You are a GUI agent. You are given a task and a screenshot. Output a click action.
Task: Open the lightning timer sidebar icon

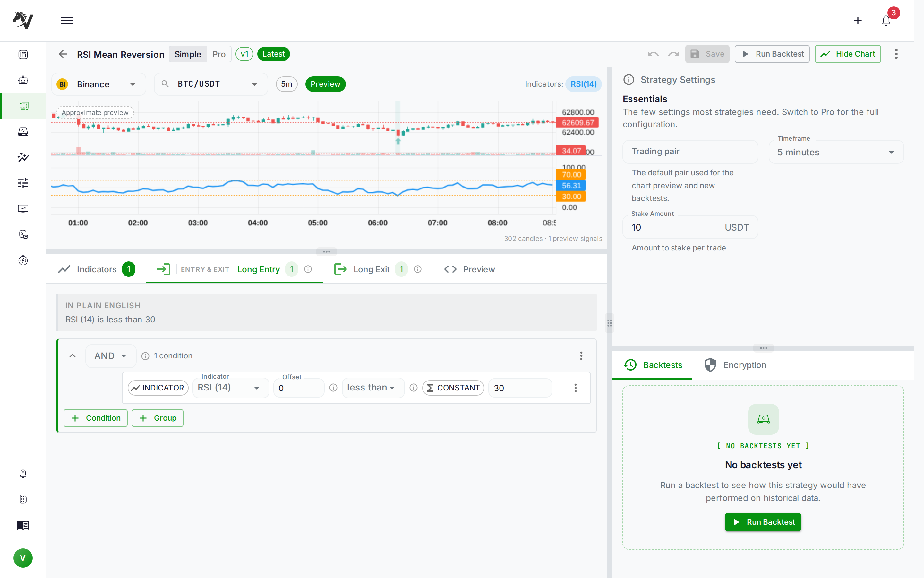(23, 260)
